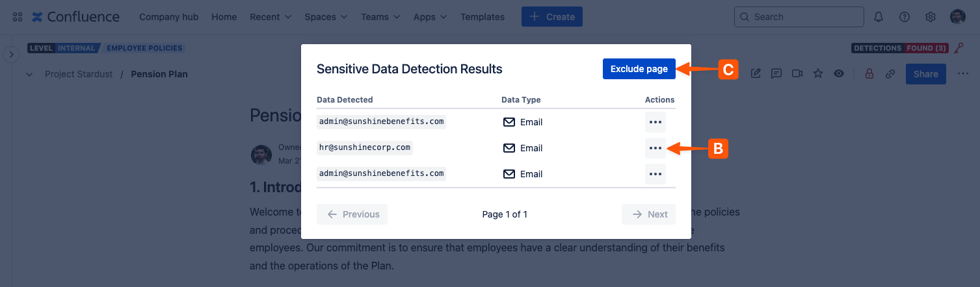The width and height of the screenshot is (980, 287).
Task: Click the Detections Found (3) badge
Action: (x=900, y=48)
